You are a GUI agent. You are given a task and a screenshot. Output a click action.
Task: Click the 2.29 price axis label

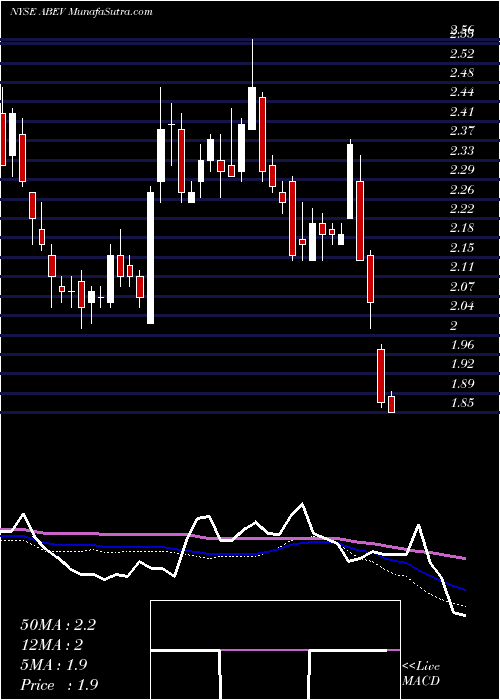click(x=462, y=170)
